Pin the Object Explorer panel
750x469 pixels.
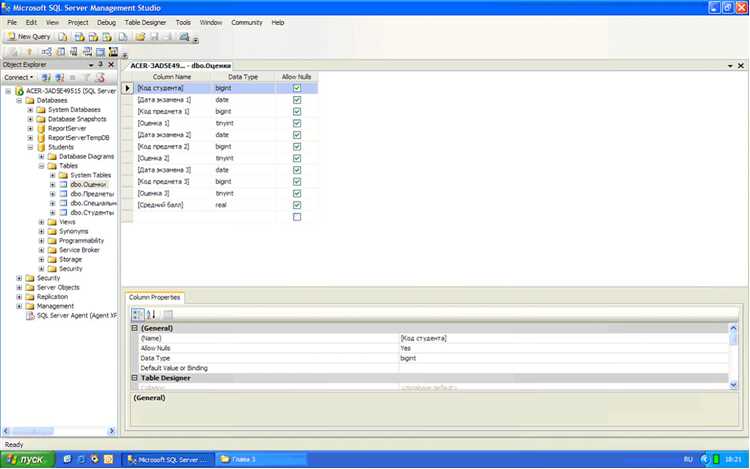pos(100,65)
